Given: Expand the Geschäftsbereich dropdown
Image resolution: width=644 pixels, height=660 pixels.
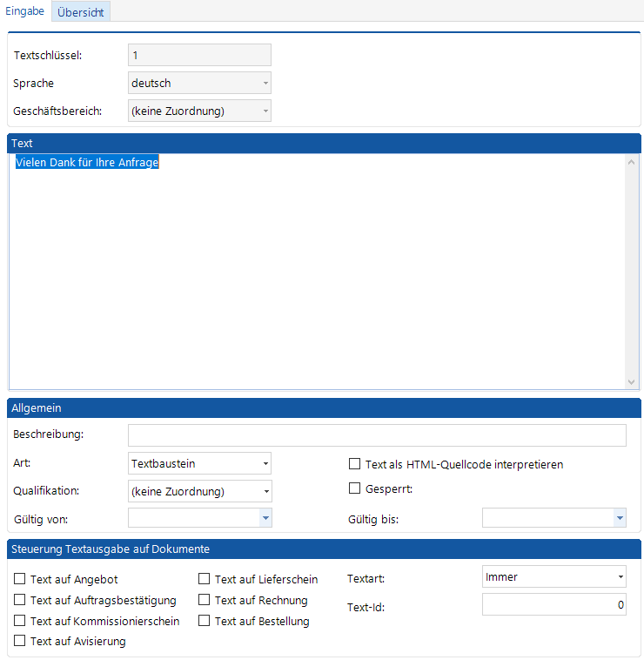Looking at the screenshot, I should (199, 111).
